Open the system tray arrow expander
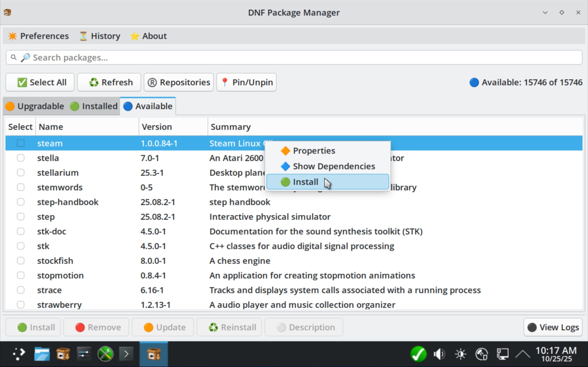The image size is (588, 367). click(523, 354)
